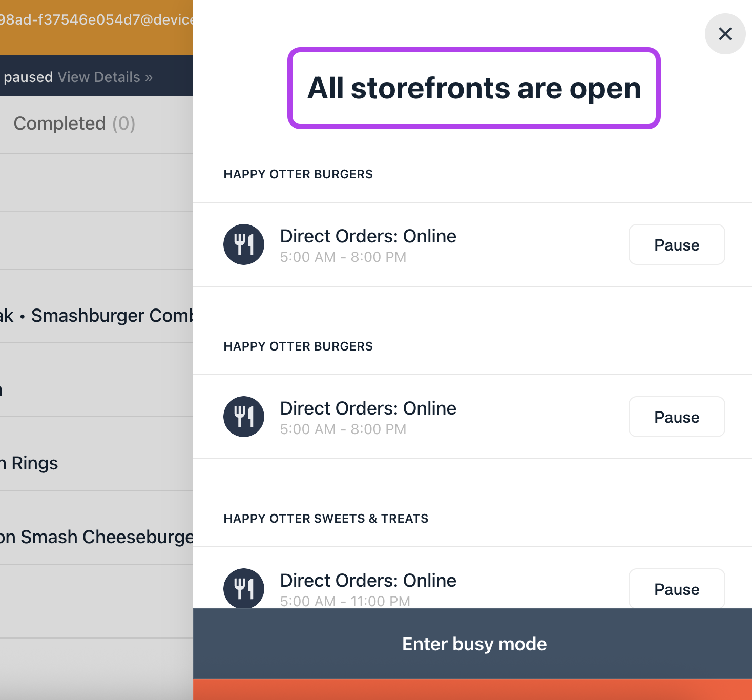
Task: Click the first HAPPY OTTER BURGERS section header
Action: (298, 174)
